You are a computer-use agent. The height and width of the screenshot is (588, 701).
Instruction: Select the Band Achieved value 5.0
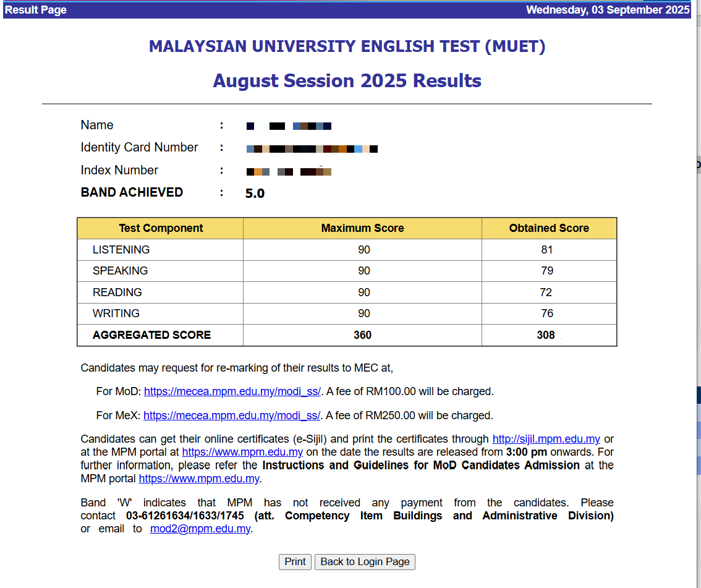[255, 194]
